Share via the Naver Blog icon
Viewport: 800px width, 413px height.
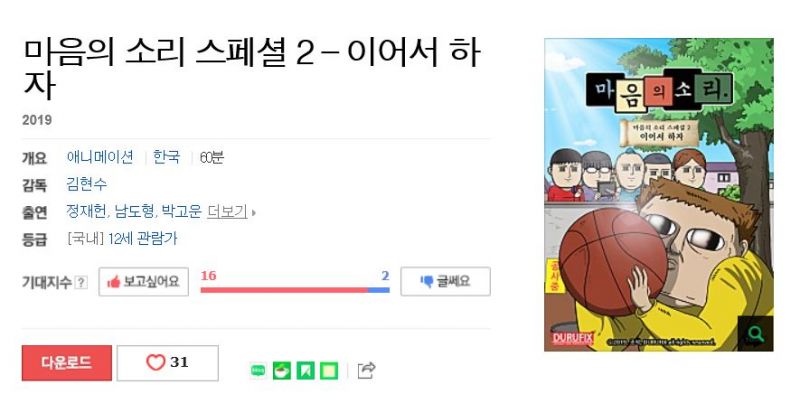pyautogui.click(x=258, y=370)
